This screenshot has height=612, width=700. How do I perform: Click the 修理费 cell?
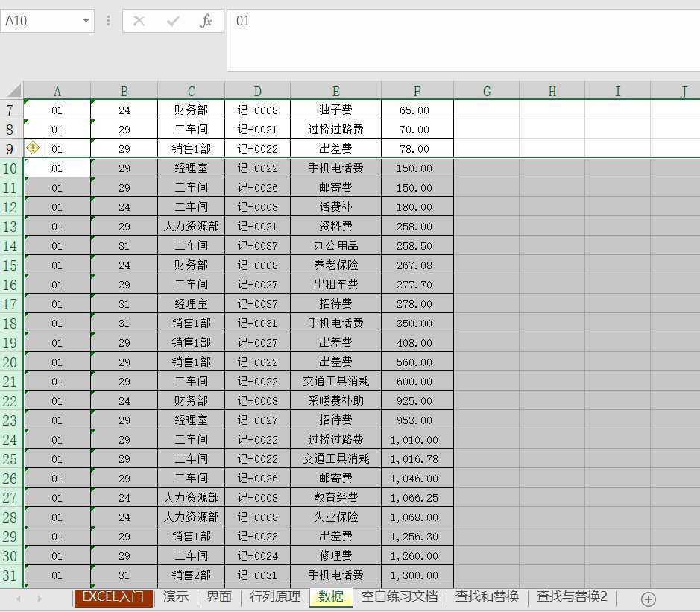pos(335,556)
